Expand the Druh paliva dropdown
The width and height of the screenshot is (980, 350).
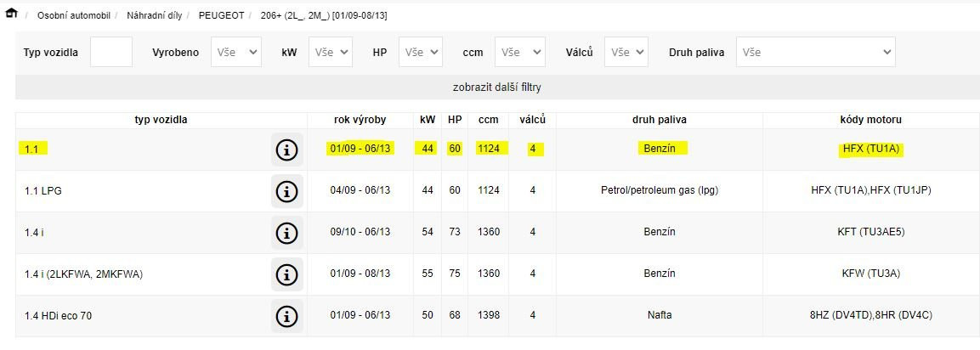click(815, 52)
